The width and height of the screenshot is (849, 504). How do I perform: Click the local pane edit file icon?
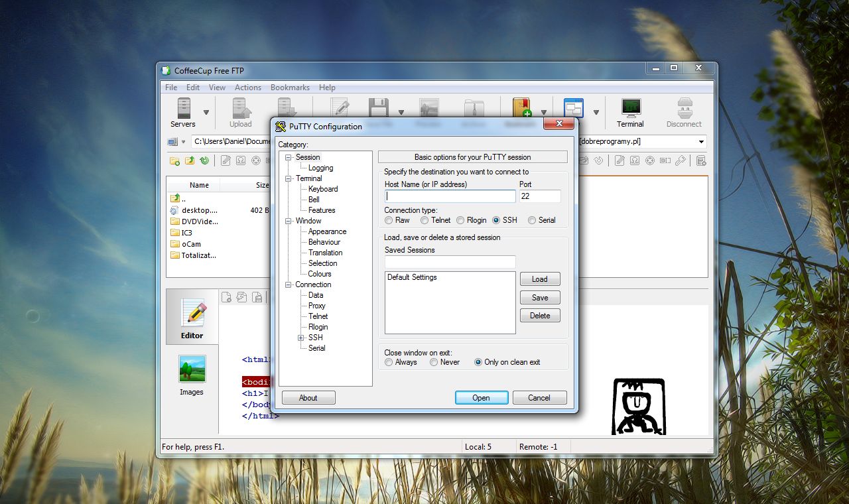click(x=226, y=160)
